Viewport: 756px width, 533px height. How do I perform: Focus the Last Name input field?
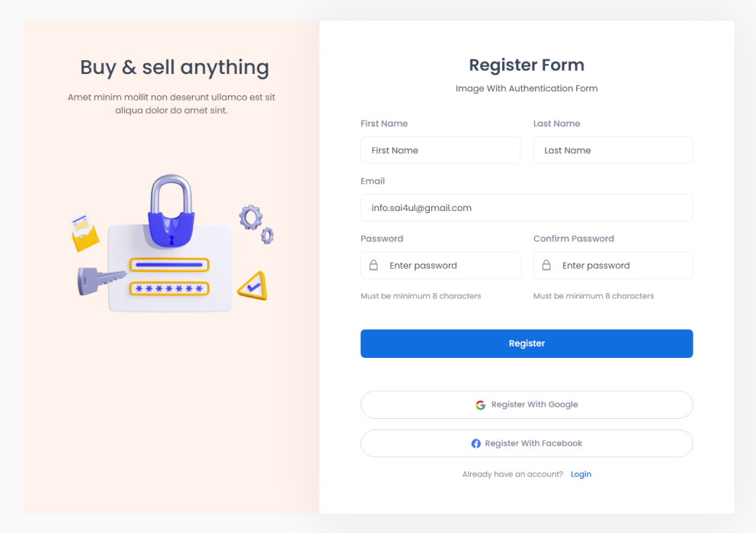pyautogui.click(x=613, y=151)
